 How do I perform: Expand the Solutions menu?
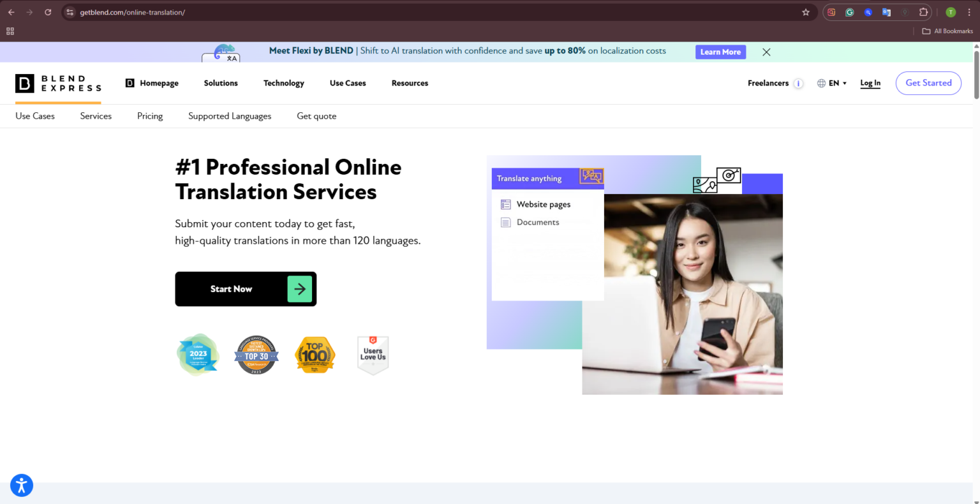click(x=221, y=83)
